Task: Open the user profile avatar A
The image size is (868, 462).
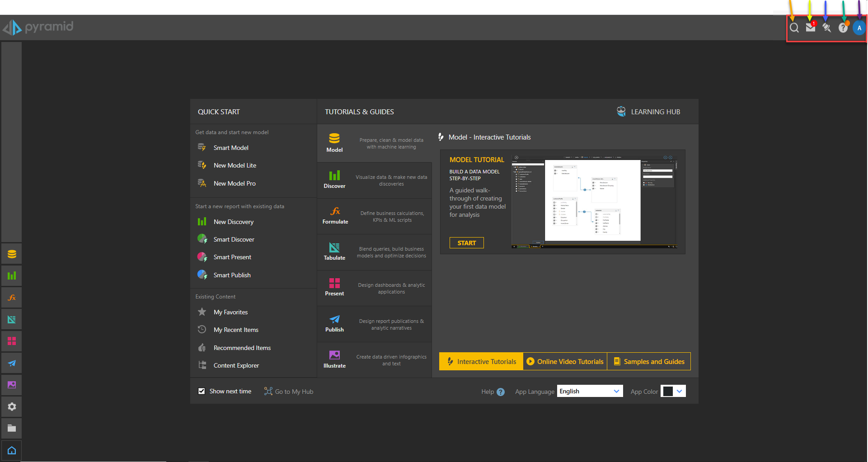Action: click(x=859, y=28)
